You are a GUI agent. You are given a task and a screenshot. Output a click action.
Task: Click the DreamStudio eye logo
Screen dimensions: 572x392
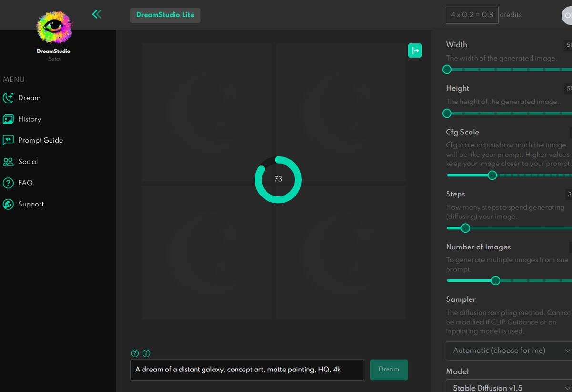(54, 27)
